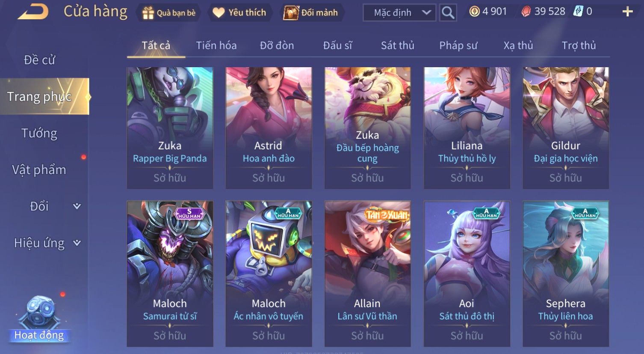Switch to the Pháp sư tab
This screenshot has height=354, width=644.
[458, 45]
